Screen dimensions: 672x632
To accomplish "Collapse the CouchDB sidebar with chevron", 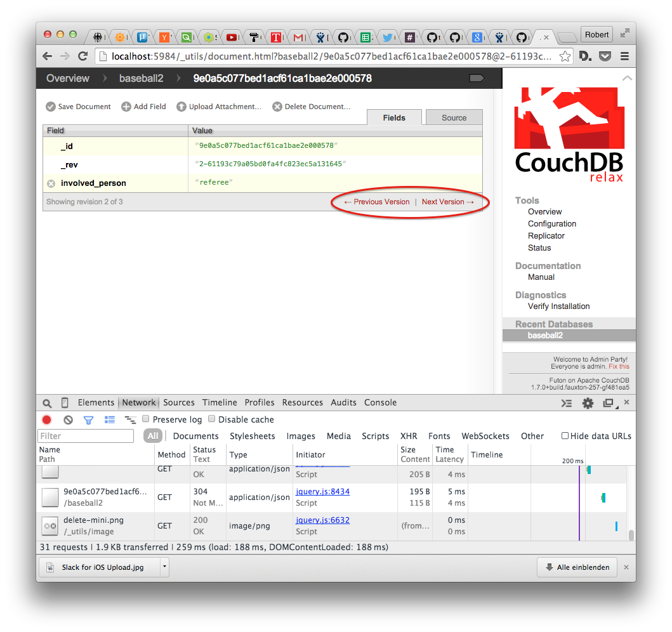I will [627, 78].
